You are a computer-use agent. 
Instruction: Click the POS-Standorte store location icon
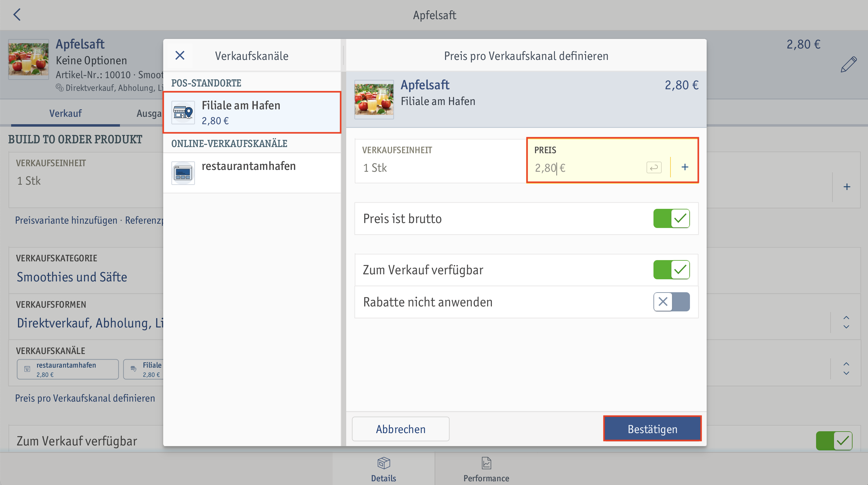point(183,113)
